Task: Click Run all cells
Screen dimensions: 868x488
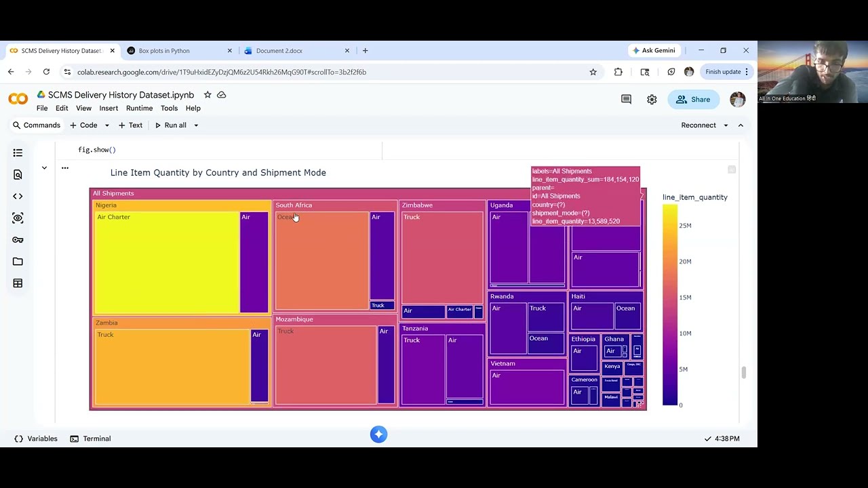Action: pos(170,125)
